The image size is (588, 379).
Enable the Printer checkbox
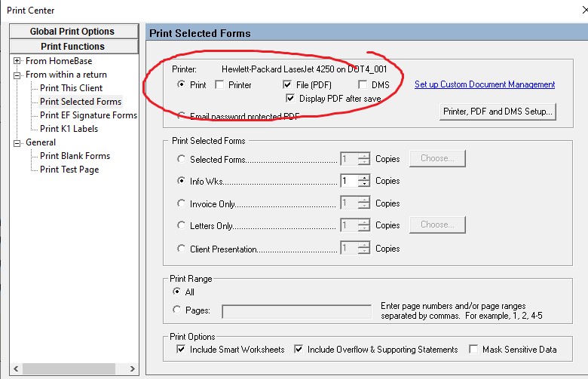(219, 85)
